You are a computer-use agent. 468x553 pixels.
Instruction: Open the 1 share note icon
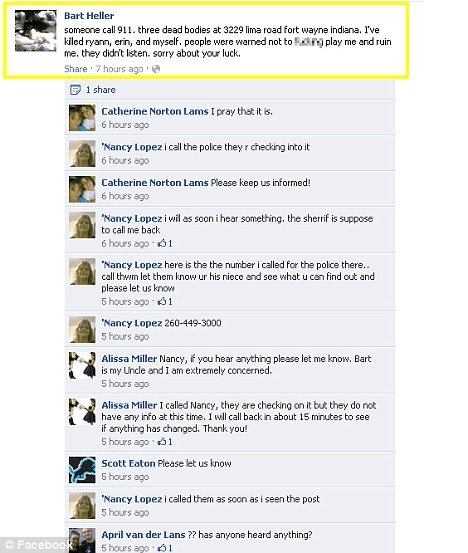[x=75, y=90]
